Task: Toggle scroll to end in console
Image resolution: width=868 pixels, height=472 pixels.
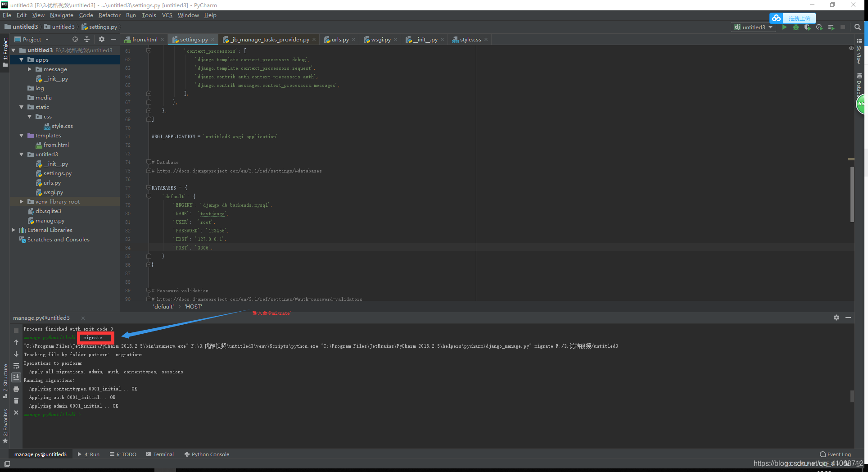Action: click(16, 377)
